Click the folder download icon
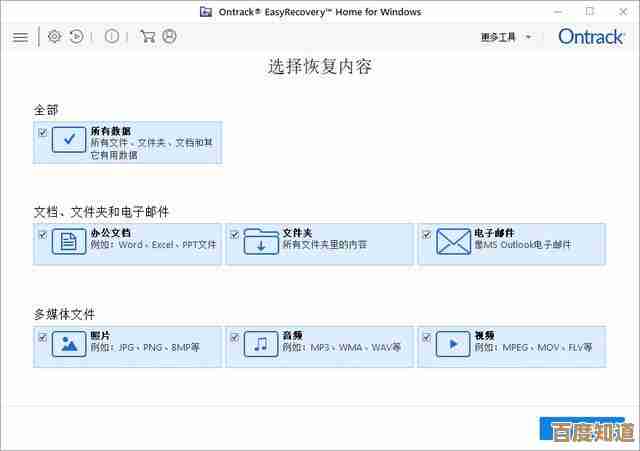The height and width of the screenshot is (451, 640). coord(261,242)
